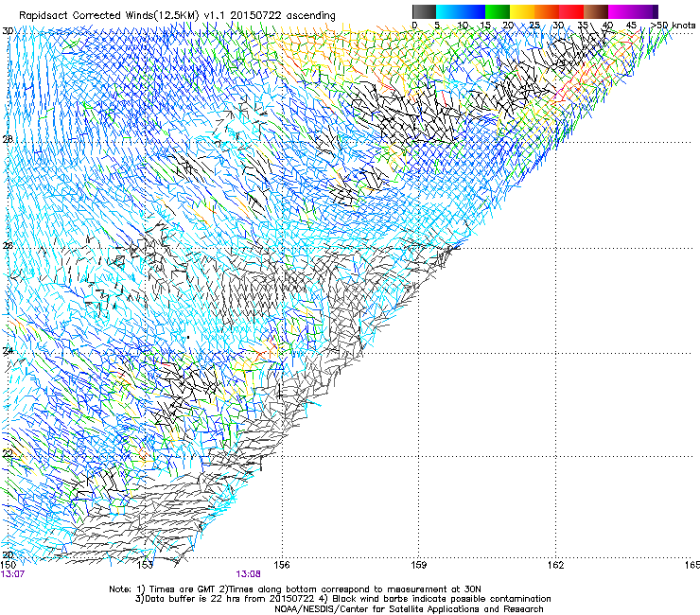This screenshot has height=615, width=700.
Task: Click the brown segment of the speed legend
Action: [x=596, y=11]
